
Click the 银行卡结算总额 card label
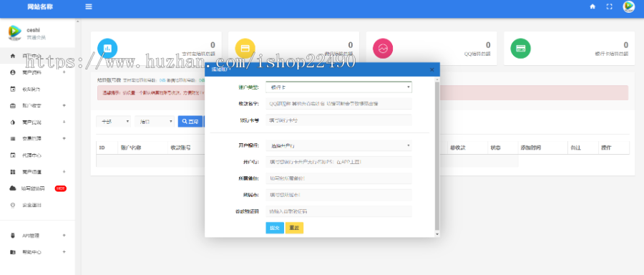click(x=612, y=54)
